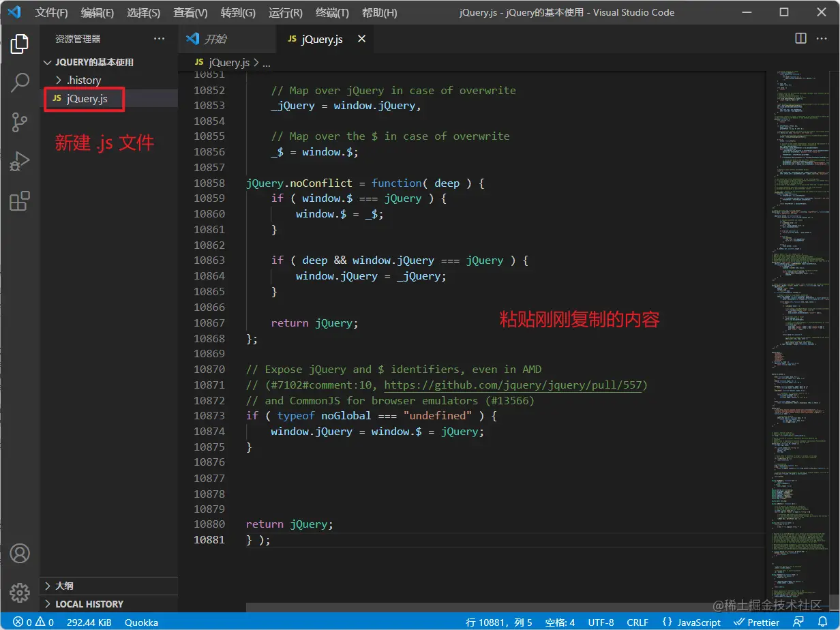This screenshot has width=840, height=630.
Task: Change end of line sequence CRLF
Action: 637,622
